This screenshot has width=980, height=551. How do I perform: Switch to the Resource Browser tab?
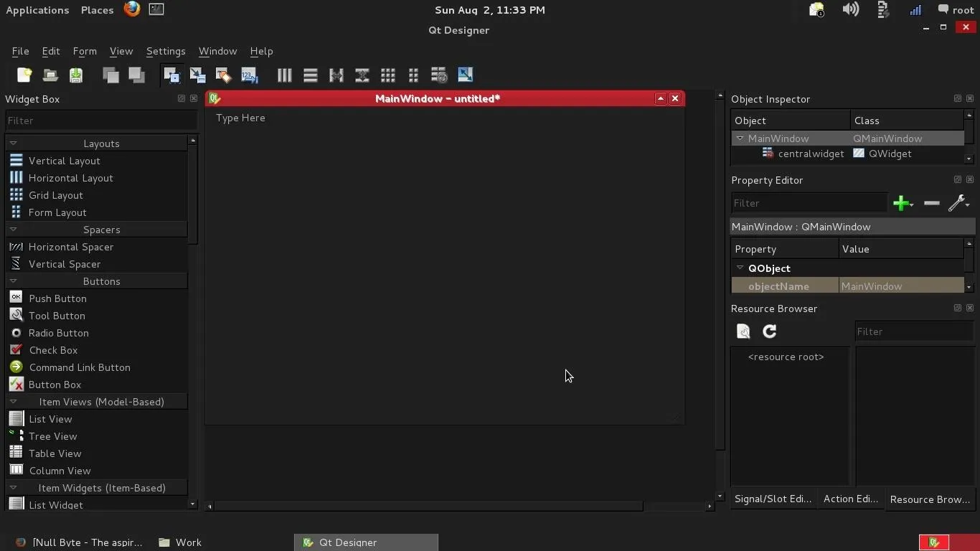click(930, 499)
